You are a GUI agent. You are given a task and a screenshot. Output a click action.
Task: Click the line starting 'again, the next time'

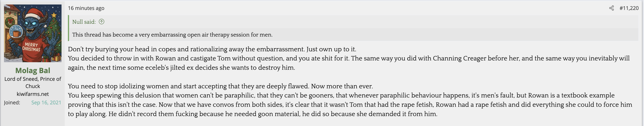(x=181, y=68)
